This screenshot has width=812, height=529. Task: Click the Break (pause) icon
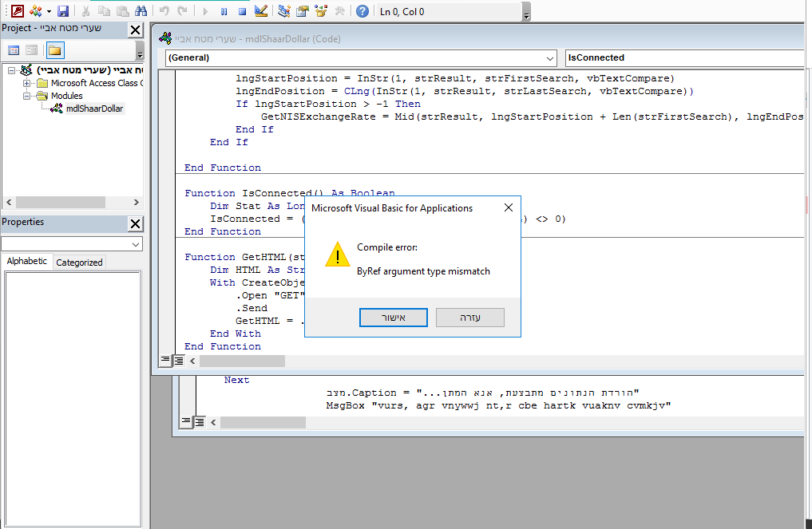(x=224, y=11)
